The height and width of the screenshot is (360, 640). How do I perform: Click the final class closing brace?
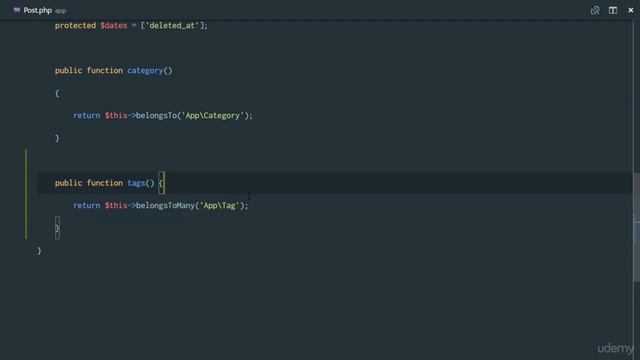[x=39, y=250]
